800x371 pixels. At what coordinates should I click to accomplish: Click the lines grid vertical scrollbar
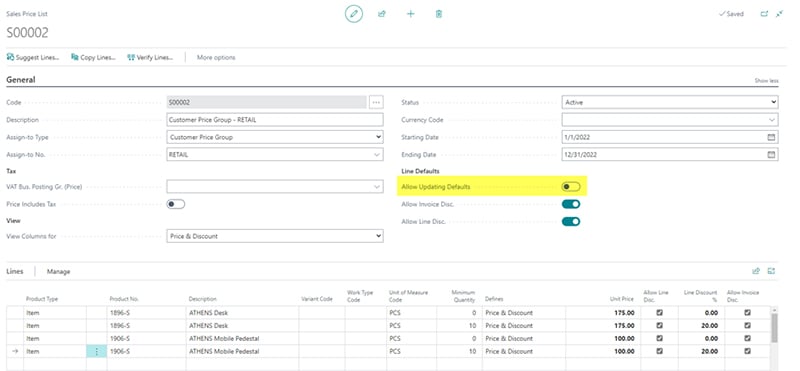point(774,328)
